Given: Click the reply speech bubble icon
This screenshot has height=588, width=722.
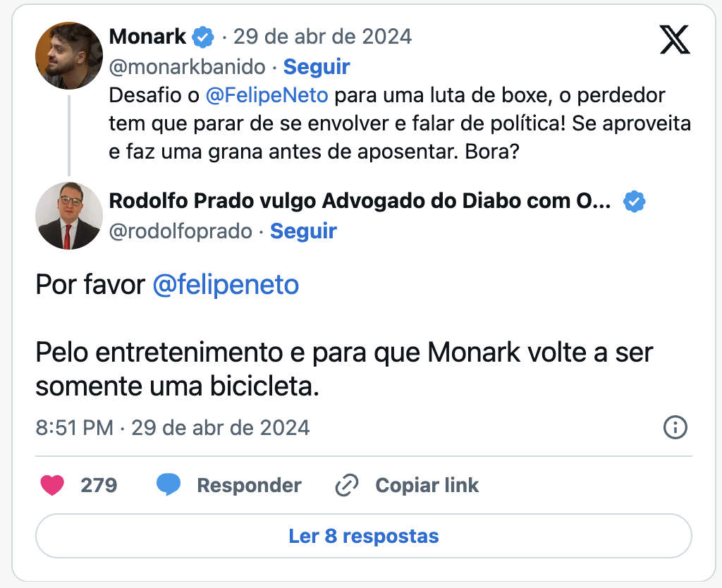Looking at the screenshot, I should (169, 485).
